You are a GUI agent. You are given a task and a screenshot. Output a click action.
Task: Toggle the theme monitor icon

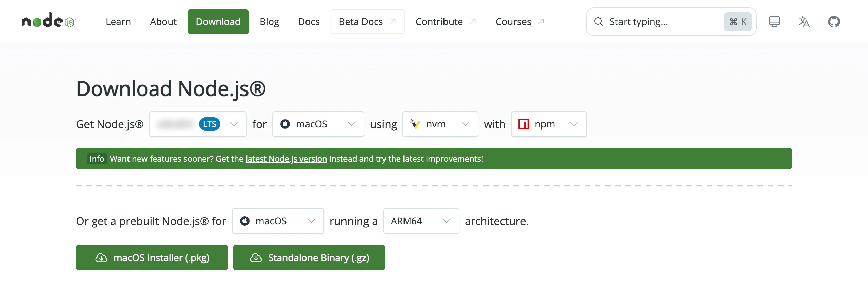[x=774, y=22]
